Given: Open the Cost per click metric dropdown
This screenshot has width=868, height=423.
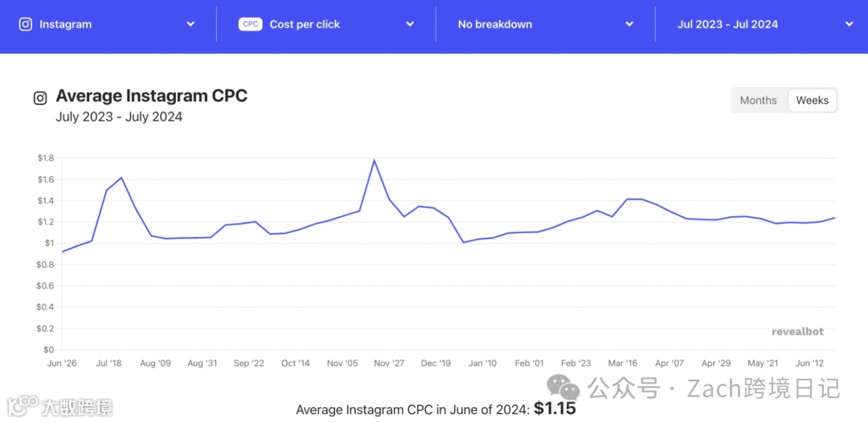Looking at the screenshot, I should pyautogui.click(x=410, y=24).
